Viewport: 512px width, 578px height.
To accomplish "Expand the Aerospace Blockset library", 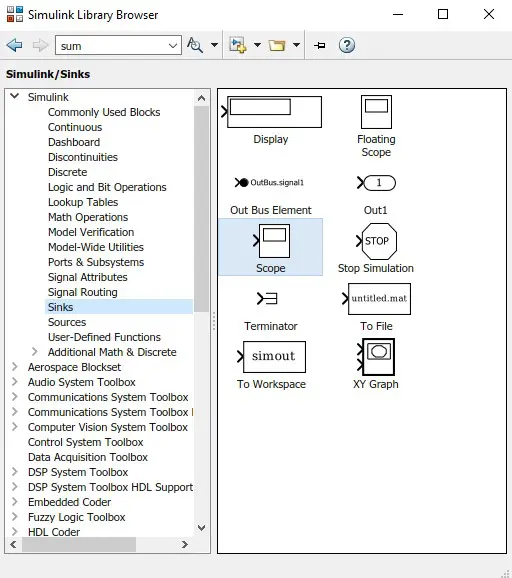I will (x=15, y=367).
